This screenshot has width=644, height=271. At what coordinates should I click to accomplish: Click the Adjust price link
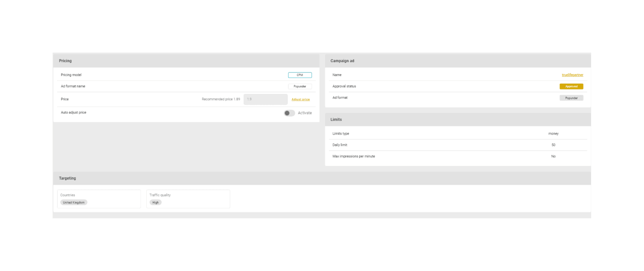(x=300, y=99)
